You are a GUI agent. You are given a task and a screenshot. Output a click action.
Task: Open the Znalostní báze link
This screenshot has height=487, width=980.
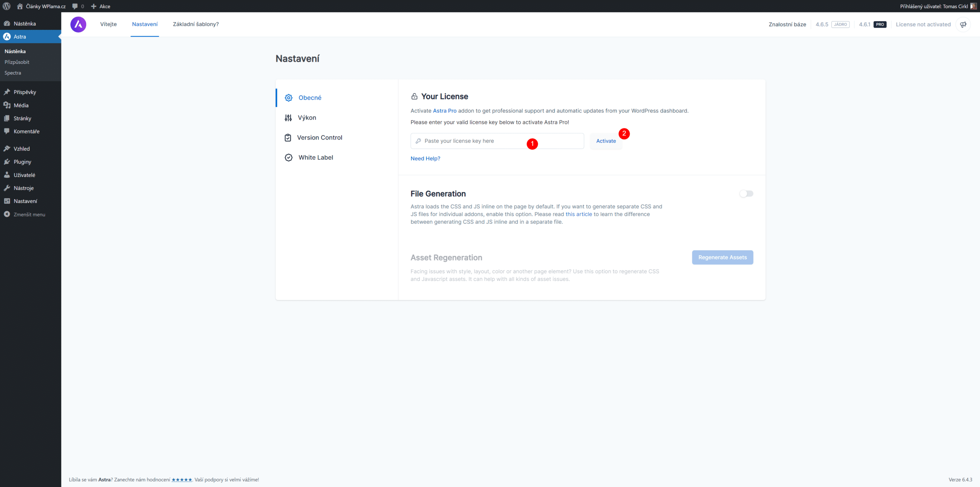click(787, 25)
